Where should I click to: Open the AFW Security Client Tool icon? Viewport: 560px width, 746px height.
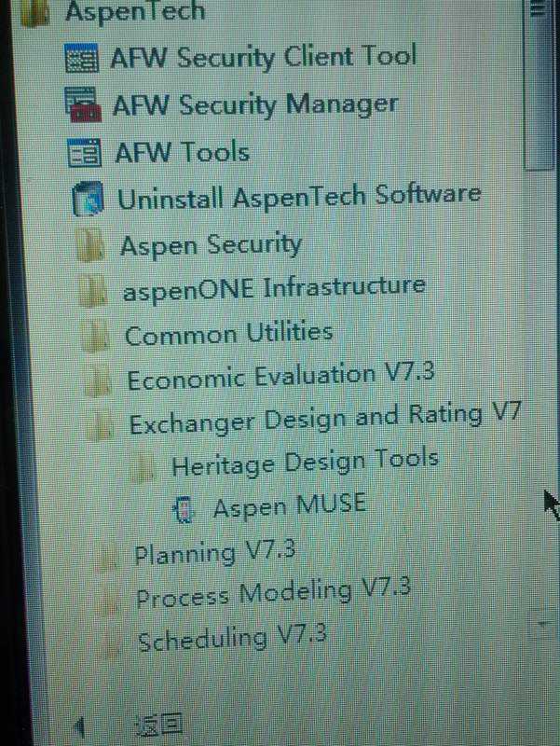(82, 58)
